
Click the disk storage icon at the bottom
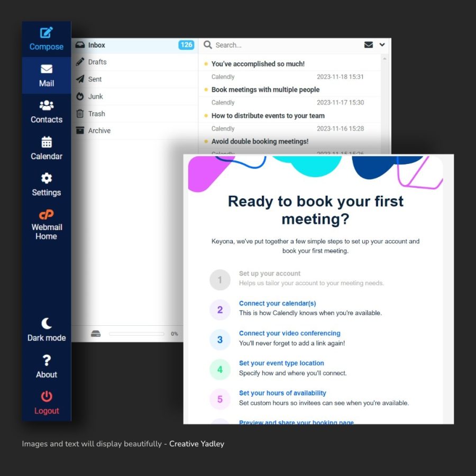pyautogui.click(x=96, y=334)
